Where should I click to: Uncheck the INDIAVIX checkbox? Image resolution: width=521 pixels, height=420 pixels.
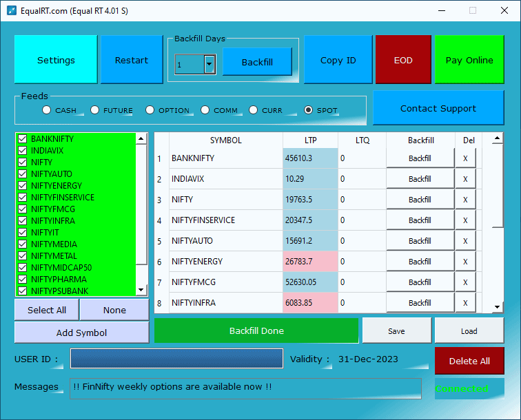coord(23,150)
